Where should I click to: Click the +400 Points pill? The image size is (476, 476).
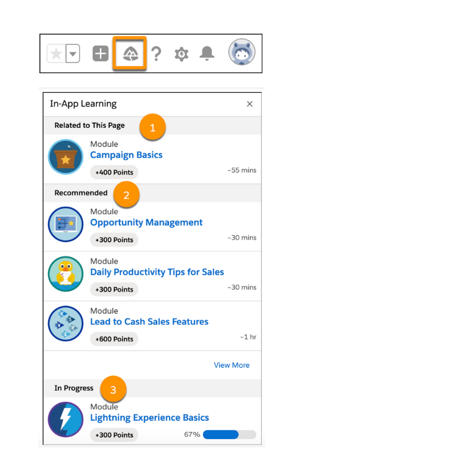click(114, 173)
